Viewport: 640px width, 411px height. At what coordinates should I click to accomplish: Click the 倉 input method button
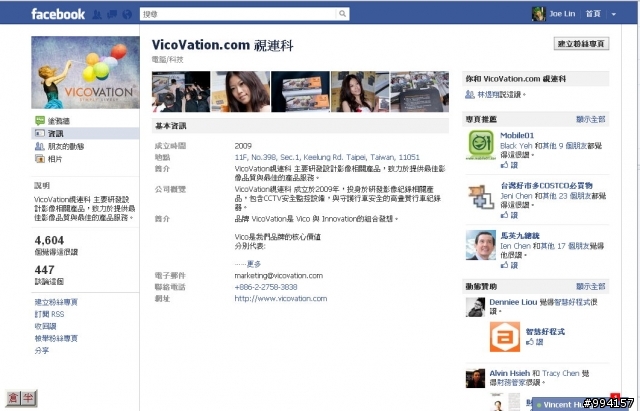click(x=13, y=398)
